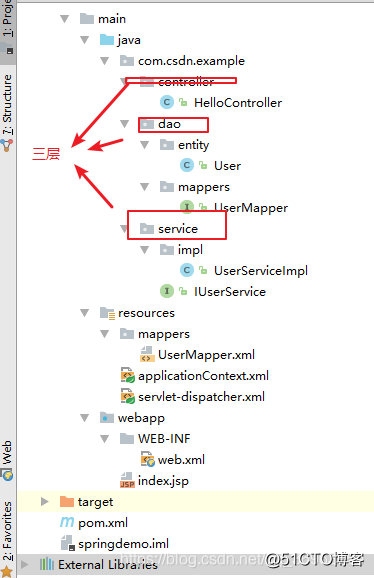374x578 pixels.
Task: Select servlet-dispatcher.xml file name
Action: coord(201,397)
